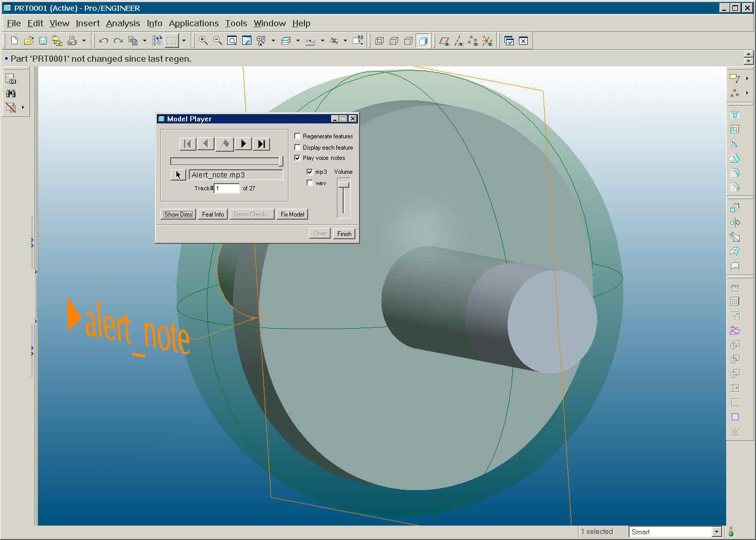Image resolution: width=756 pixels, height=540 pixels.
Task: Redo the last undone action
Action: pos(118,41)
